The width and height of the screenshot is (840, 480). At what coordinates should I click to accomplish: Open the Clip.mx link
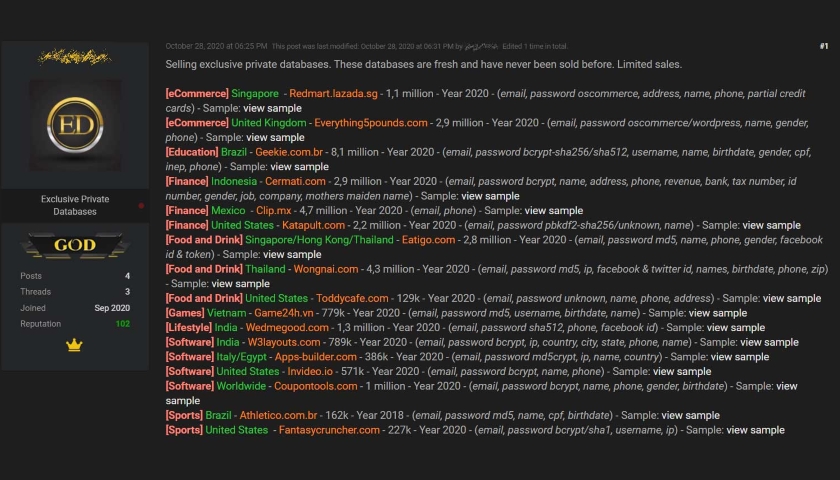274,211
